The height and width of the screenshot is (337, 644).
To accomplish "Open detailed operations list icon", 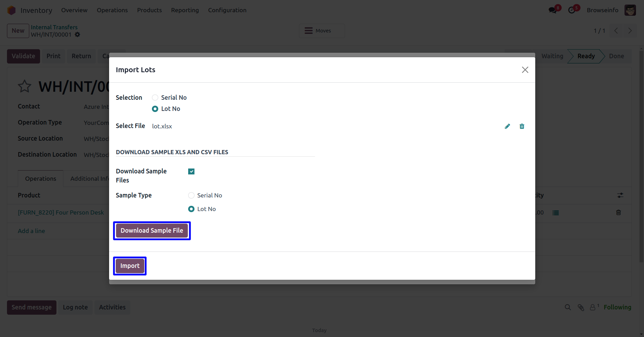I will (x=555, y=213).
